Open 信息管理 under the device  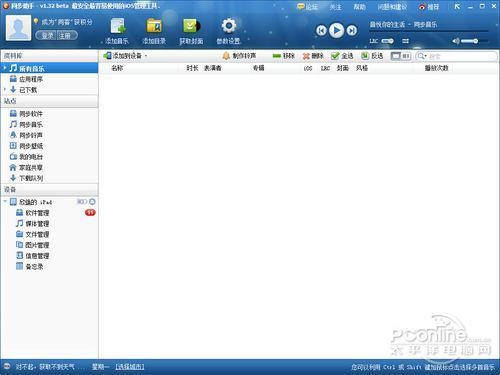(49, 256)
